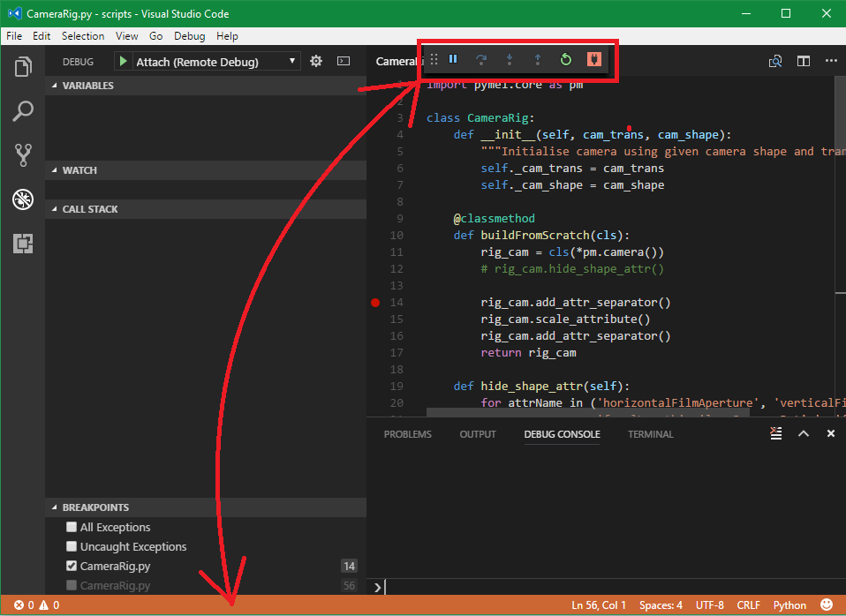This screenshot has width=846, height=616.
Task: Open the Search sidebar icon
Action: pos(22,111)
